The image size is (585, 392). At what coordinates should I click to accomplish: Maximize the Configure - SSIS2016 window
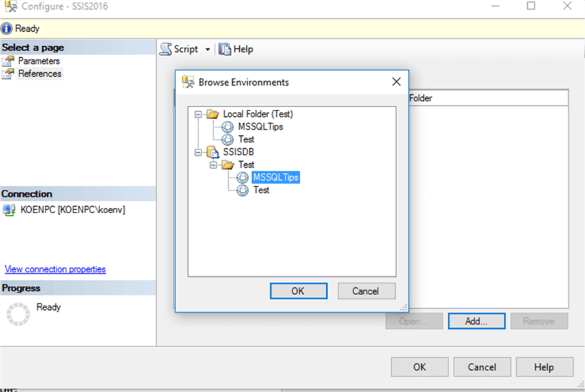click(x=531, y=6)
